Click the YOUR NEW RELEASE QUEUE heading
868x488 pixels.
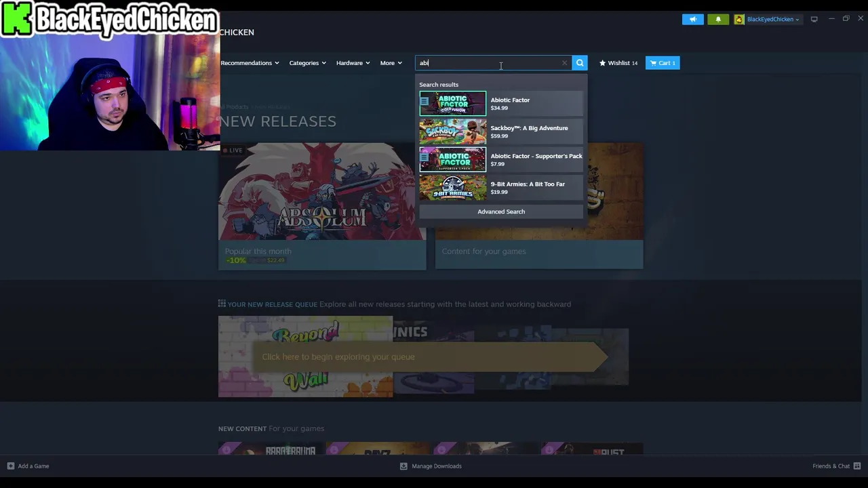pyautogui.click(x=273, y=304)
